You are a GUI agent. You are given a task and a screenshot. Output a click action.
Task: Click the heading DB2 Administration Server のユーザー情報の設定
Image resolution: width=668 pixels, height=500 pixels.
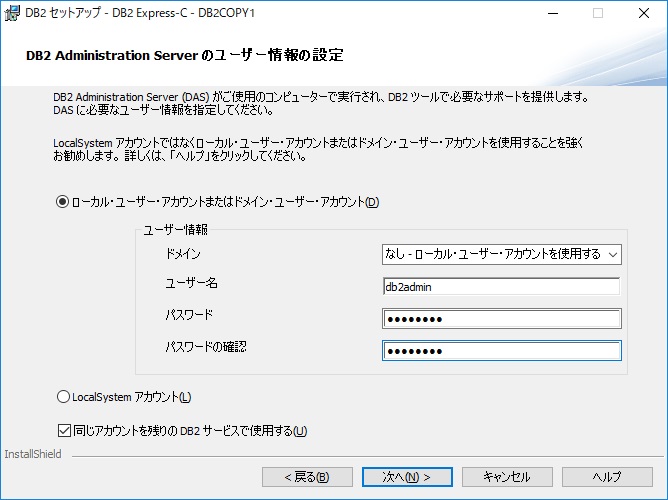(184, 55)
